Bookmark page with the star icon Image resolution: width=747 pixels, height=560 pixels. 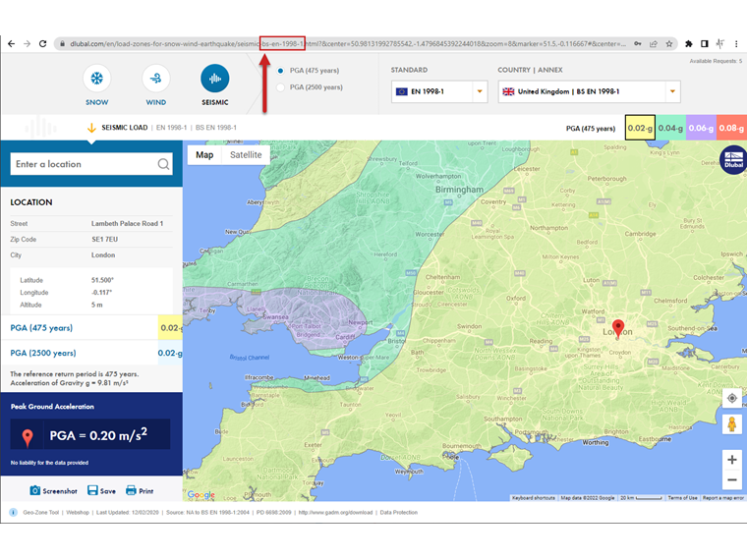point(669,44)
